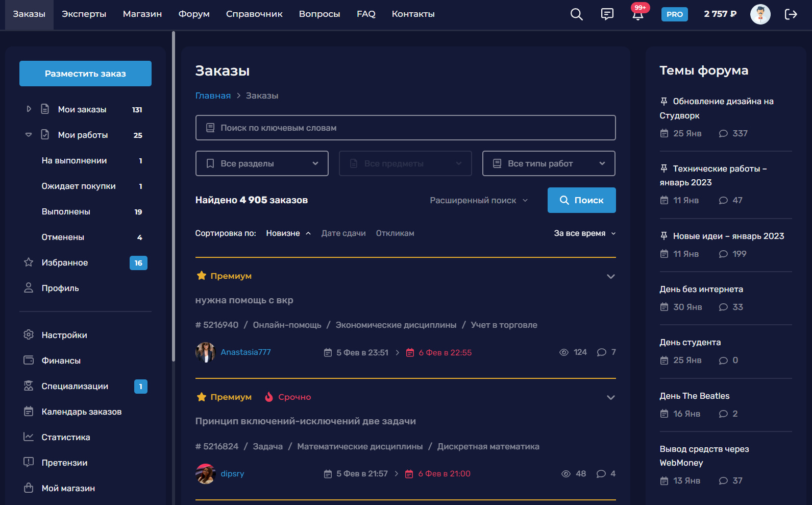812x505 pixels.
Task: Open the Эксперты menu item
Action: coord(84,14)
